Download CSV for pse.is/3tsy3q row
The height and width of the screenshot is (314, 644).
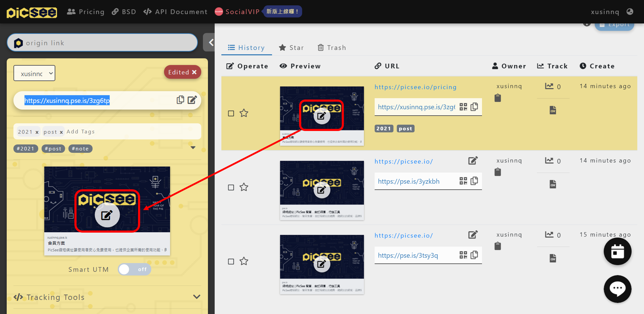[x=553, y=258]
